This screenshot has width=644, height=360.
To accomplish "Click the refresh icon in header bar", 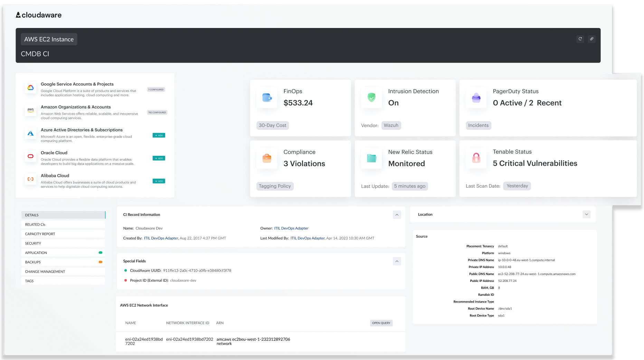I will 580,39.
